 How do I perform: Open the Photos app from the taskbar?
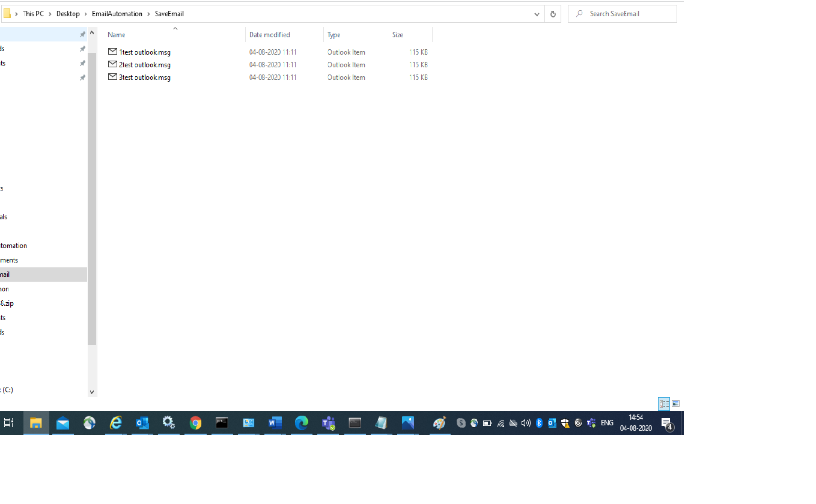click(x=408, y=423)
